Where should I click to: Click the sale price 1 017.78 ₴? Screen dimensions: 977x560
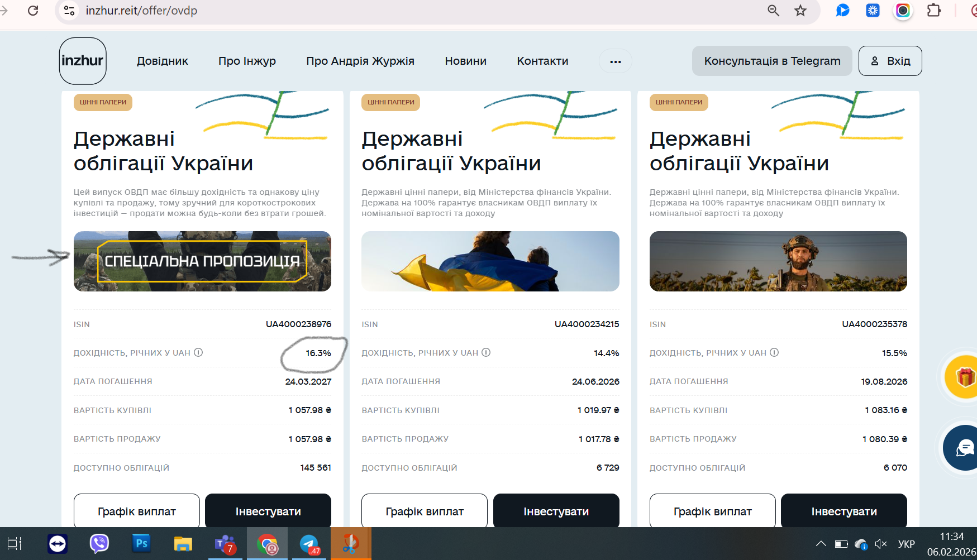599,439
